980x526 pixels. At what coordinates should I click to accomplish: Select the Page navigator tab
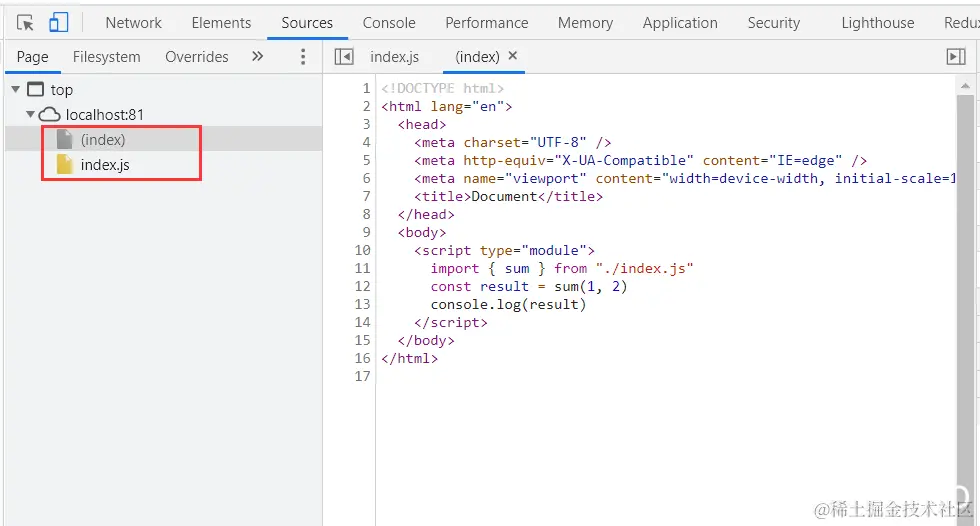point(32,57)
